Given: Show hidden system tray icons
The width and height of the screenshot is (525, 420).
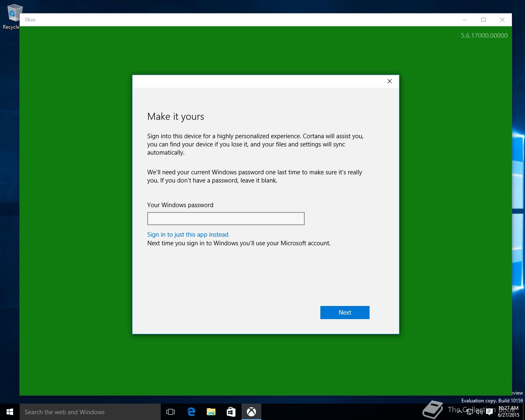Looking at the screenshot, I should pyautogui.click(x=459, y=411).
